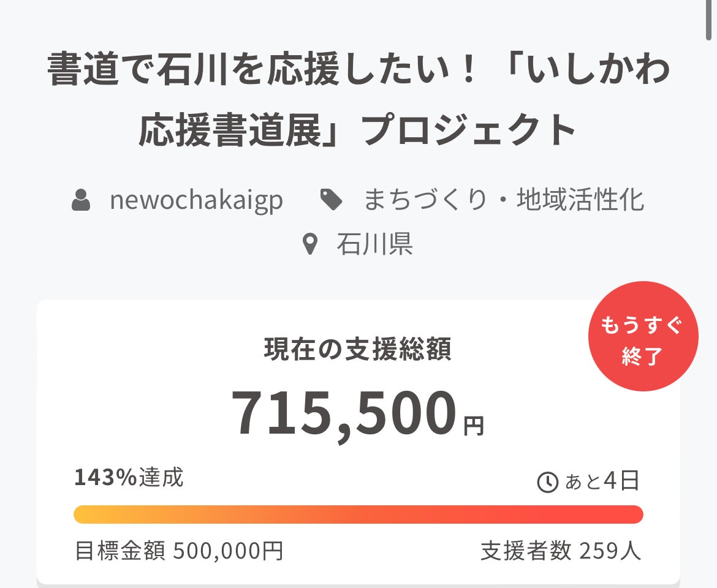The image size is (717, 588).
Task: Click the category tag icon
Action: tap(332, 200)
